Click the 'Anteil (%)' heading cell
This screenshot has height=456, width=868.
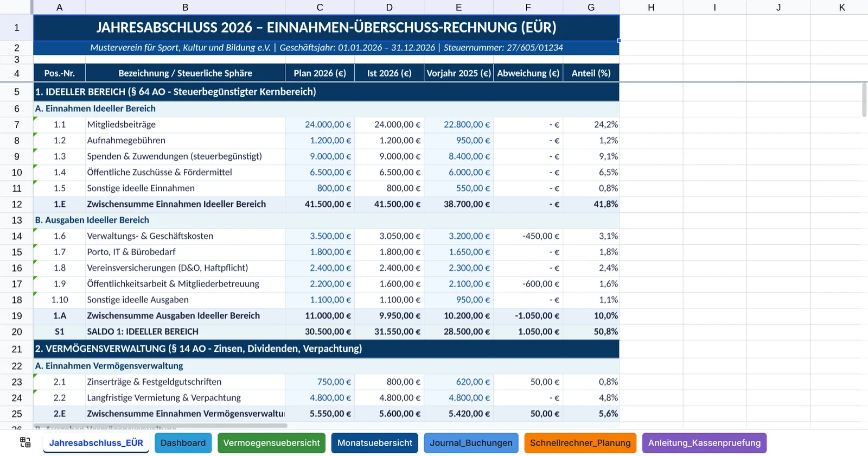[x=591, y=73]
